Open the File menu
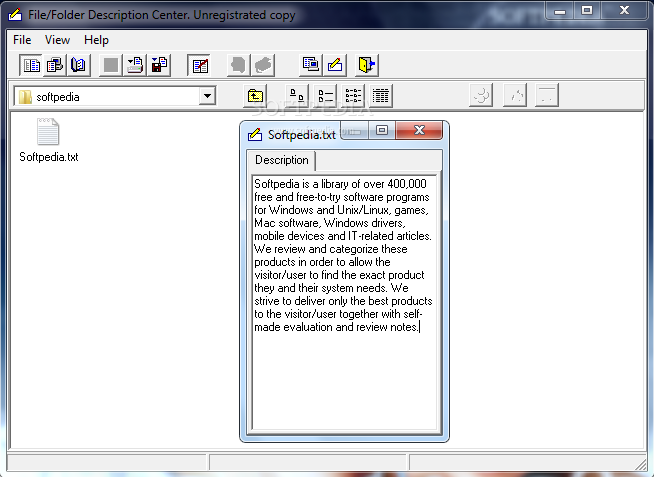 [22, 40]
